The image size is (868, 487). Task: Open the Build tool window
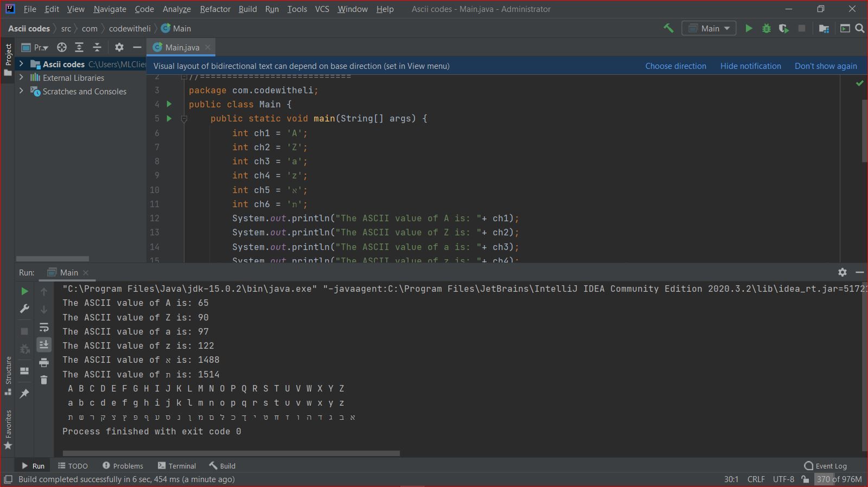pyautogui.click(x=222, y=466)
